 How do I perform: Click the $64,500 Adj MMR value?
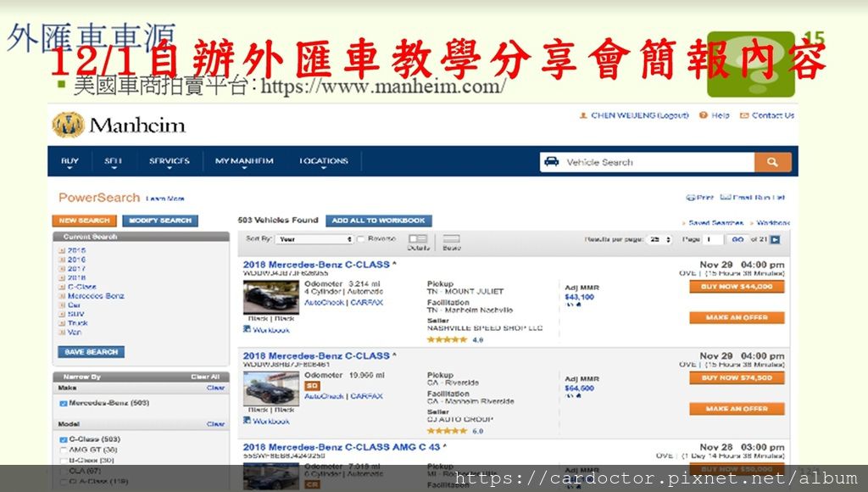(579, 389)
